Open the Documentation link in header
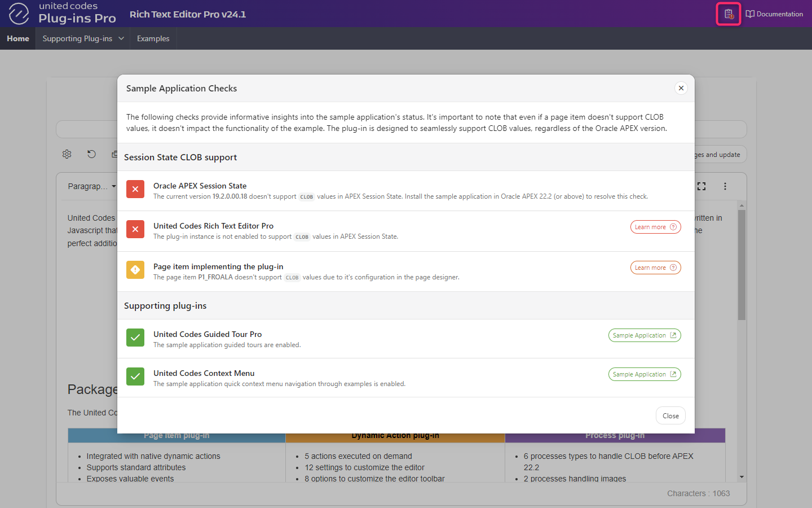Screen dimensions: 812x508 coord(774,14)
